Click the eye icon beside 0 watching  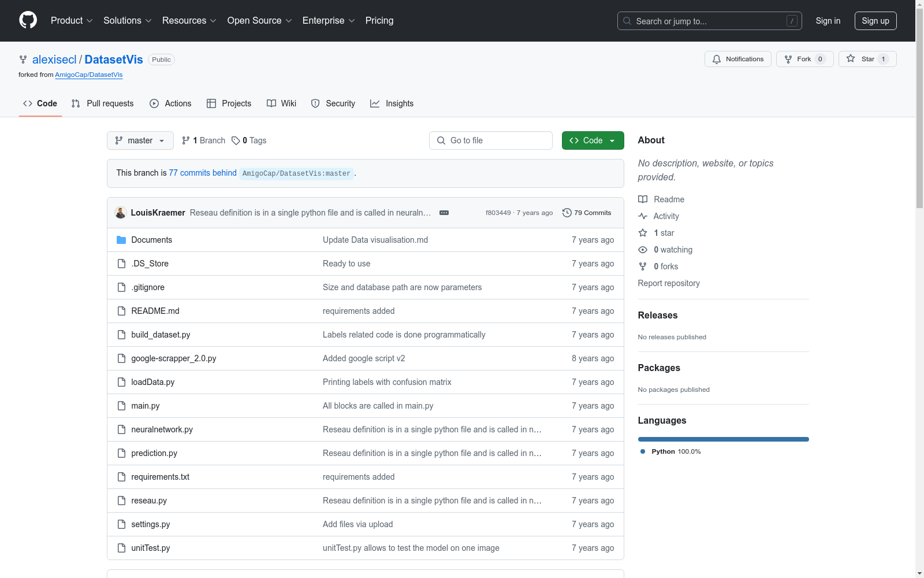pos(643,250)
